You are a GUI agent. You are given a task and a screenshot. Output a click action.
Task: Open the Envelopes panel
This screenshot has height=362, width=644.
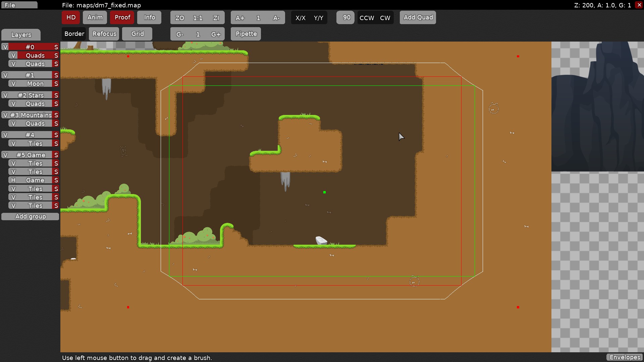click(625, 357)
